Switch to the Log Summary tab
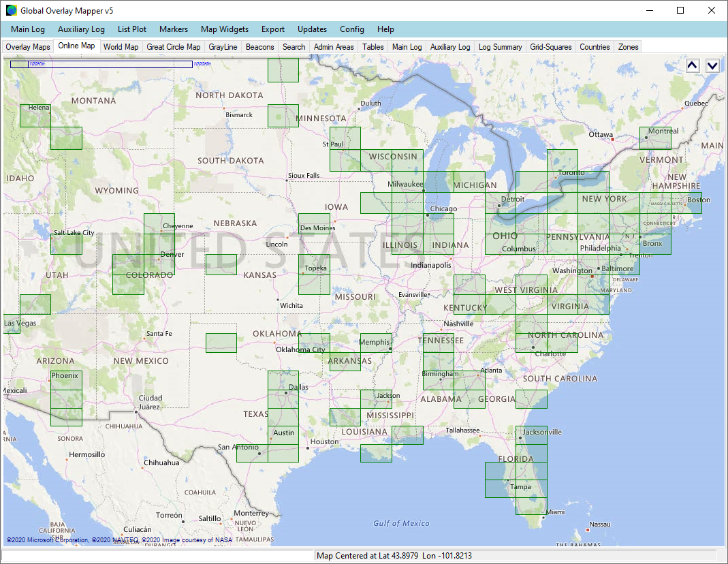 [500, 47]
